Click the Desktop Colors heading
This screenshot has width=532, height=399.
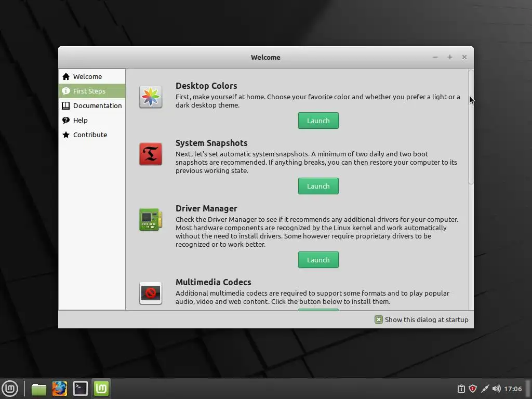coord(206,86)
